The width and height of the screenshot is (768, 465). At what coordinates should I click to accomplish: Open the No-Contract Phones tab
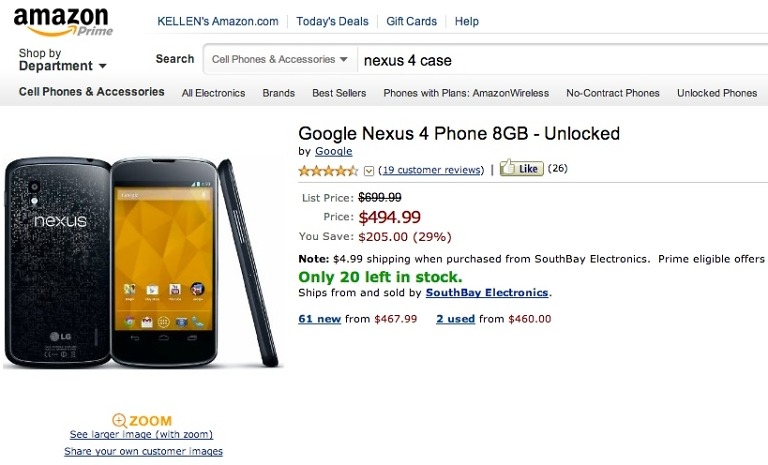(x=613, y=93)
